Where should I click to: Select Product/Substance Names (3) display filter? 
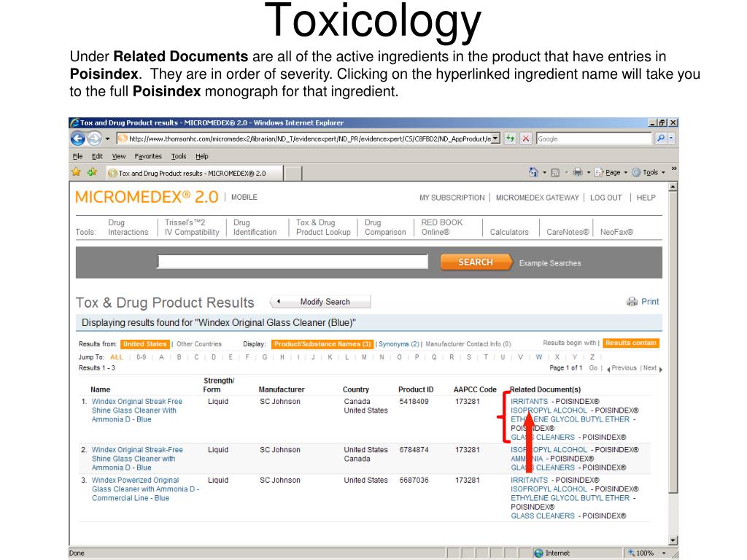322,344
